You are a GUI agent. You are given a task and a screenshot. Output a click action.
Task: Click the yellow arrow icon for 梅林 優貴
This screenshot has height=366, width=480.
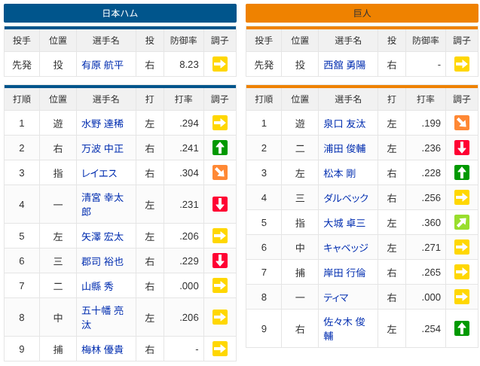click(220, 349)
